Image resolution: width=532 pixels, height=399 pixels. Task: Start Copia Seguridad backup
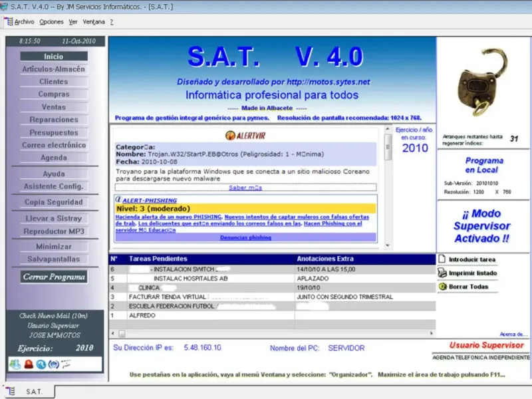(x=54, y=202)
